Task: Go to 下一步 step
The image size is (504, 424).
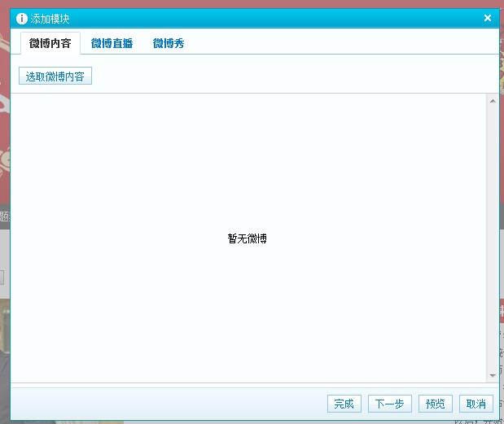Action: click(390, 404)
